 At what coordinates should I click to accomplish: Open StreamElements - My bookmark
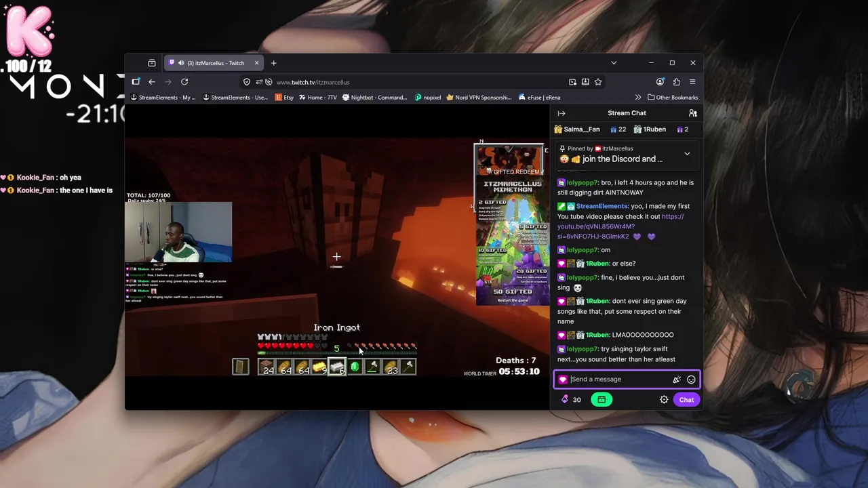pos(163,98)
